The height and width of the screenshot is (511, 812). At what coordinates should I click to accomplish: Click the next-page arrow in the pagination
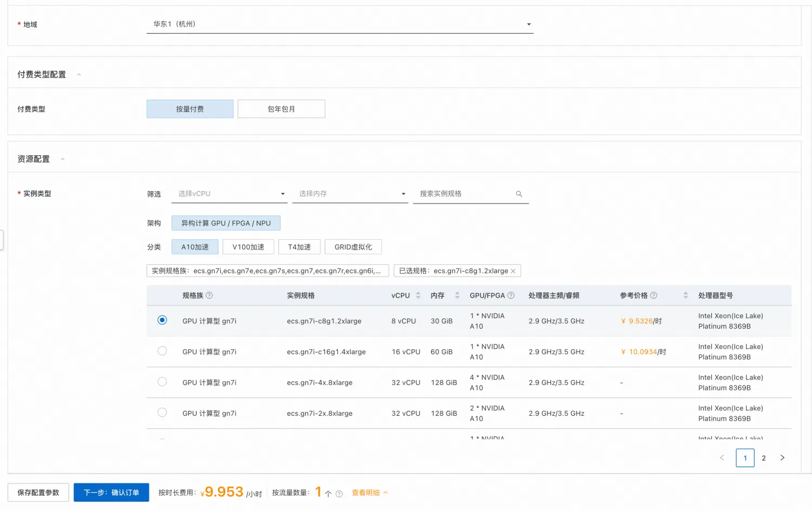pyautogui.click(x=782, y=457)
